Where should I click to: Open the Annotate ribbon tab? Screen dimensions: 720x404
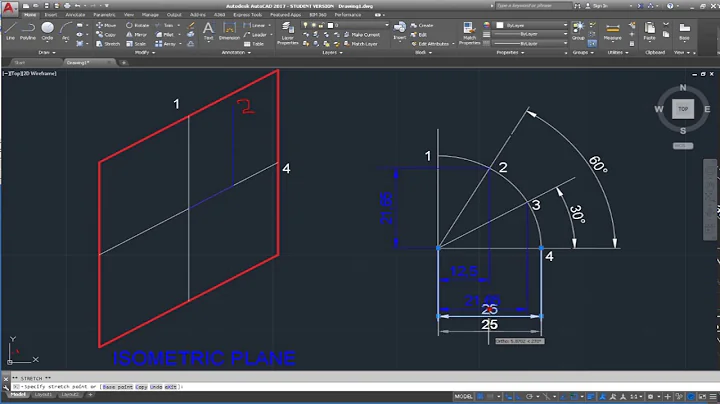tap(75, 15)
